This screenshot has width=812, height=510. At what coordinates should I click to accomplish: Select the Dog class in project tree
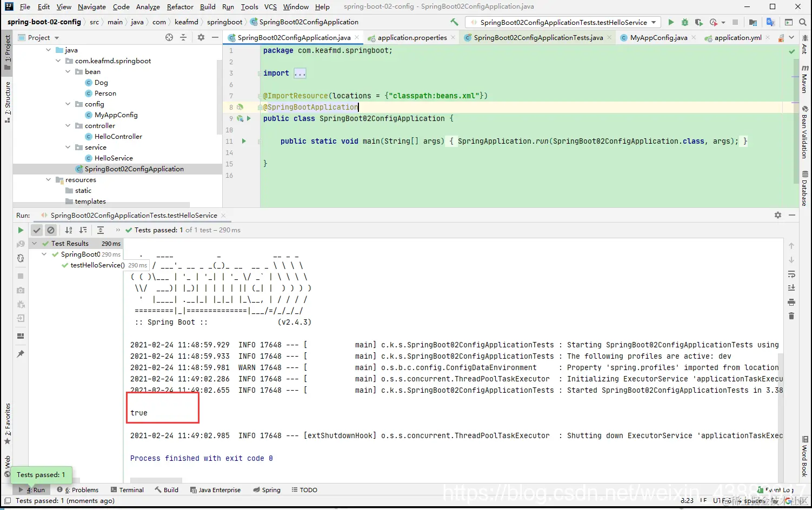coord(101,83)
